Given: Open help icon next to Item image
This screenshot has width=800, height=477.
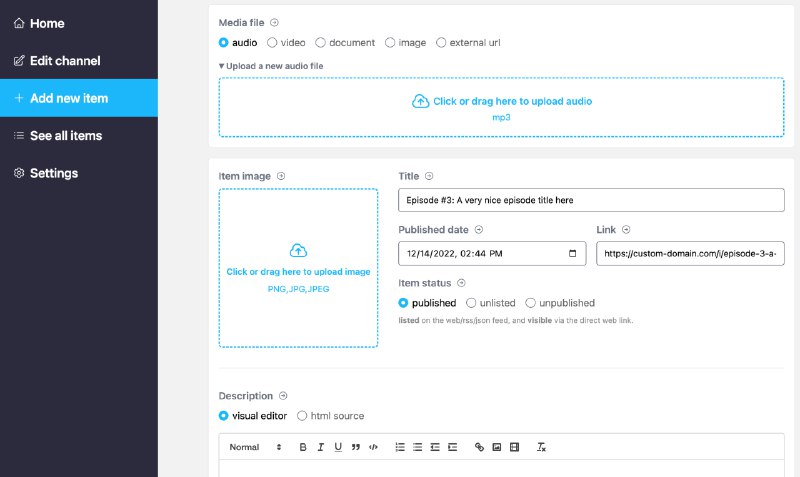Looking at the screenshot, I should pos(281,176).
